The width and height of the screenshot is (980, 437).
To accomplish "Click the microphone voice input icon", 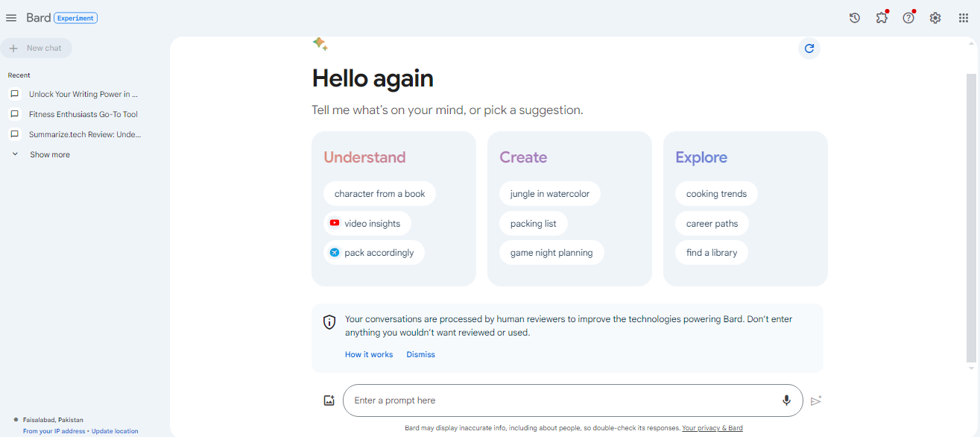I will [x=786, y=400].
